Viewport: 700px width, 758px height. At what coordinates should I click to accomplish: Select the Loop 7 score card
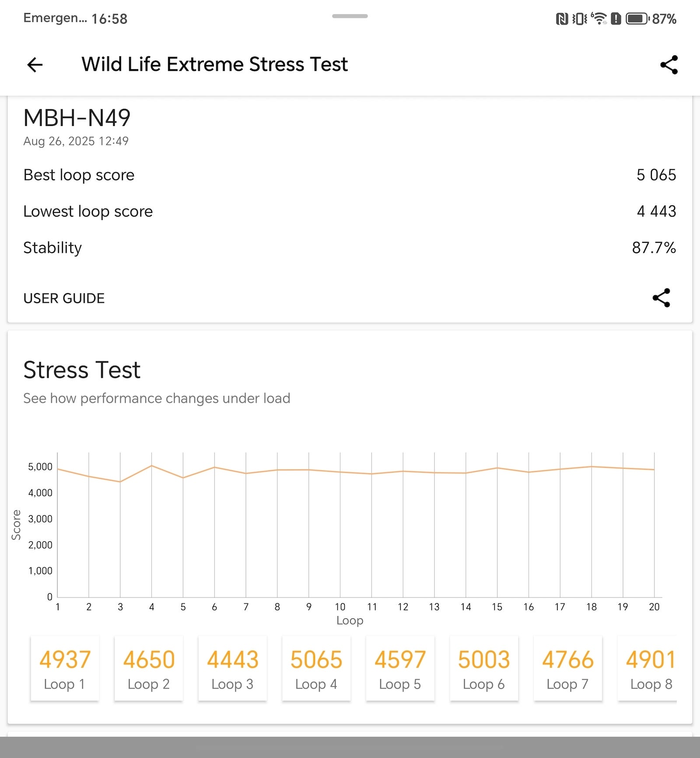point(567,668)
